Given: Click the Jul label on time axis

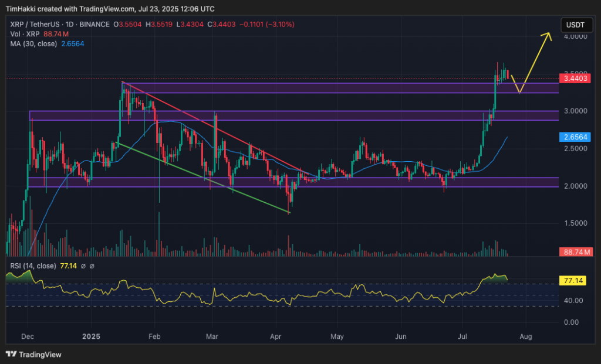Looking at the screenshot, I should point(463,337).
